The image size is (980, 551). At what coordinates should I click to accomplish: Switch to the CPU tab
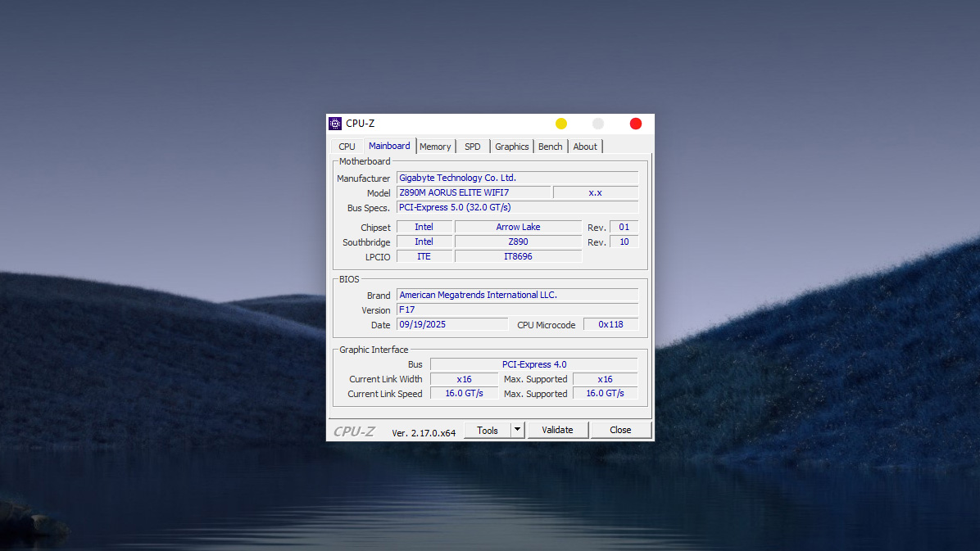point(347,147)
